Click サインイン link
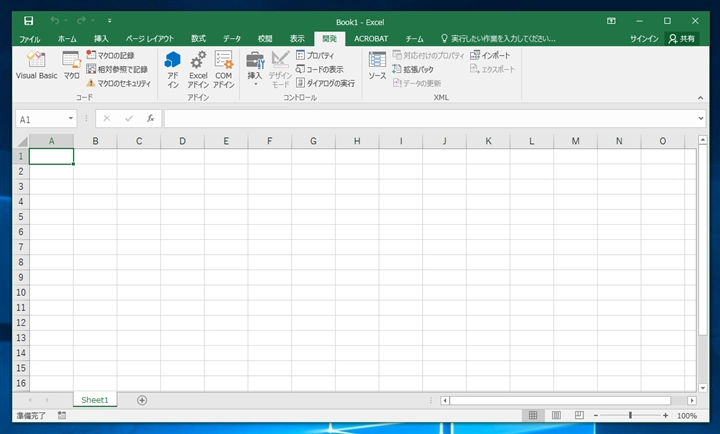Screen dimensions: 720x434 (x=644, y=39)
